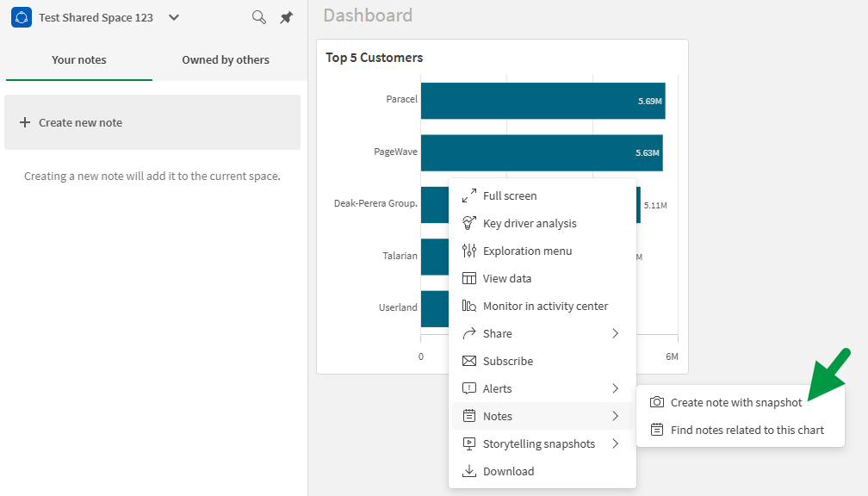Expand the Share submenu arrow
This screenshot has height=496, width=868.
[615, 334]
